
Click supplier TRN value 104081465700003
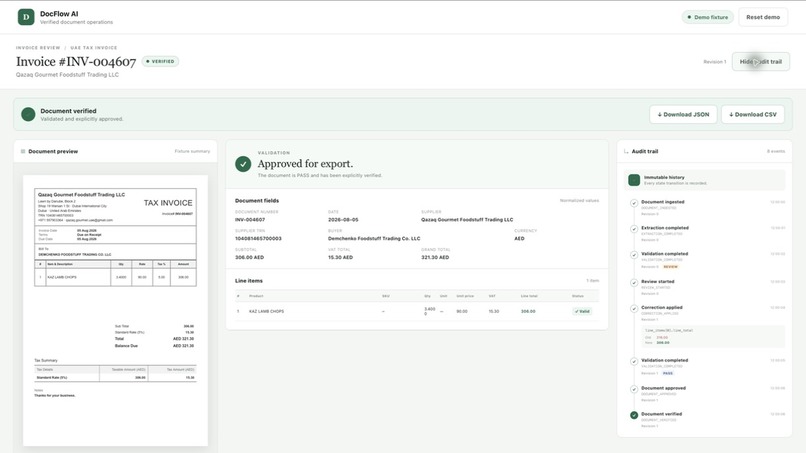click(x=258, y=239)
